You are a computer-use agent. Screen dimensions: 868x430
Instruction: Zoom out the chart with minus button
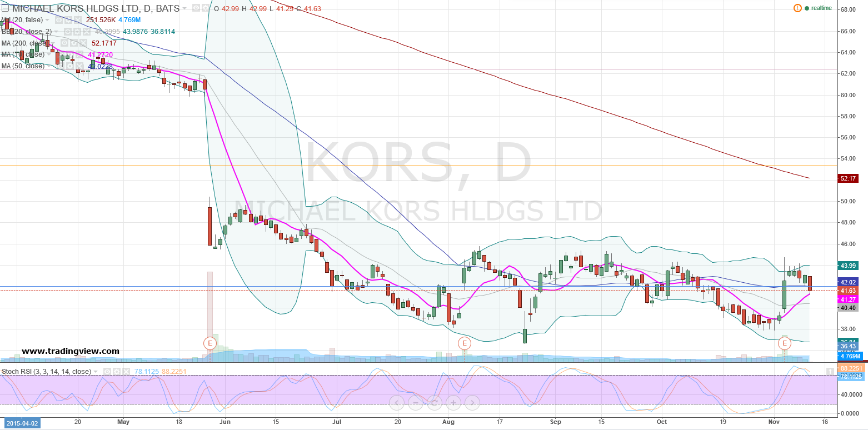coord(416,403)
